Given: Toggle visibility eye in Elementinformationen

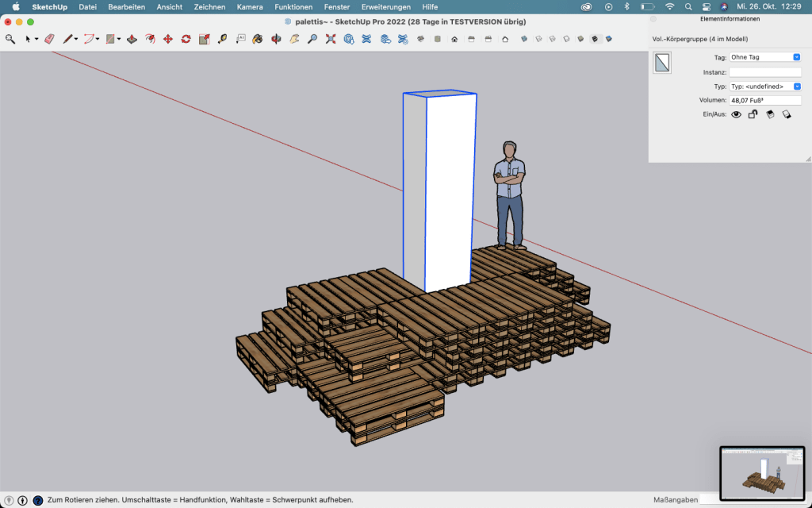Looking at the screenshot, I should point(736,114).
